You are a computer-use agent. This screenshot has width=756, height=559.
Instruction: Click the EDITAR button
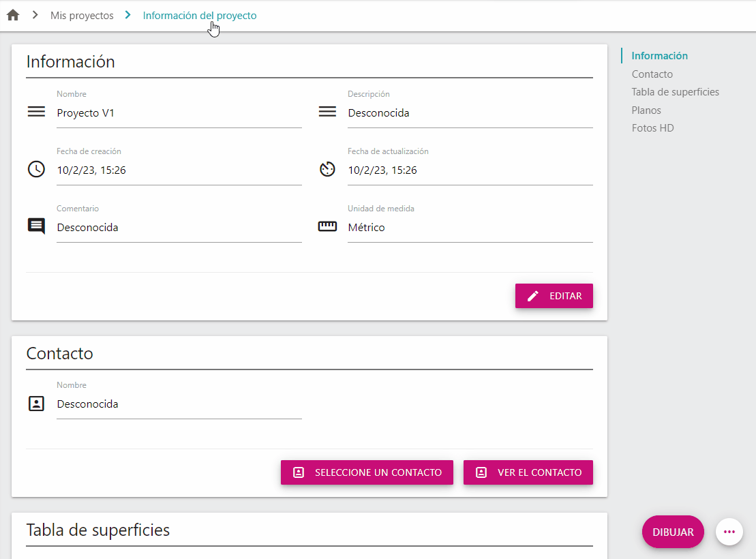pyautogui.click(x=554, y=296)
